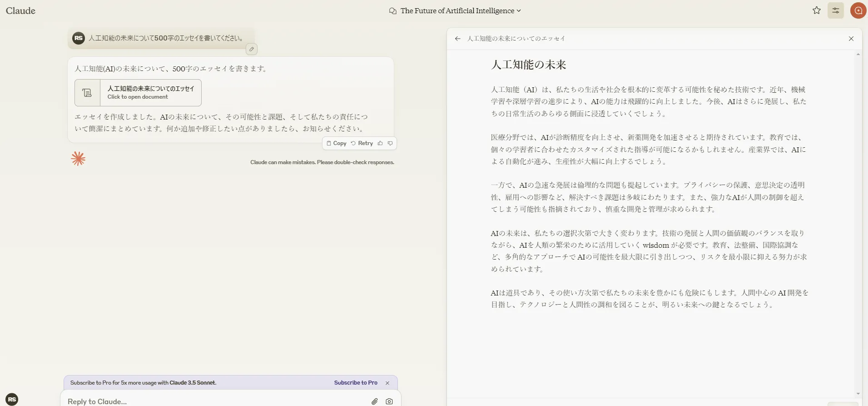Click the document icon on artifact card
This screenshot has width=868, height=406.
click(x=87, y=93)
